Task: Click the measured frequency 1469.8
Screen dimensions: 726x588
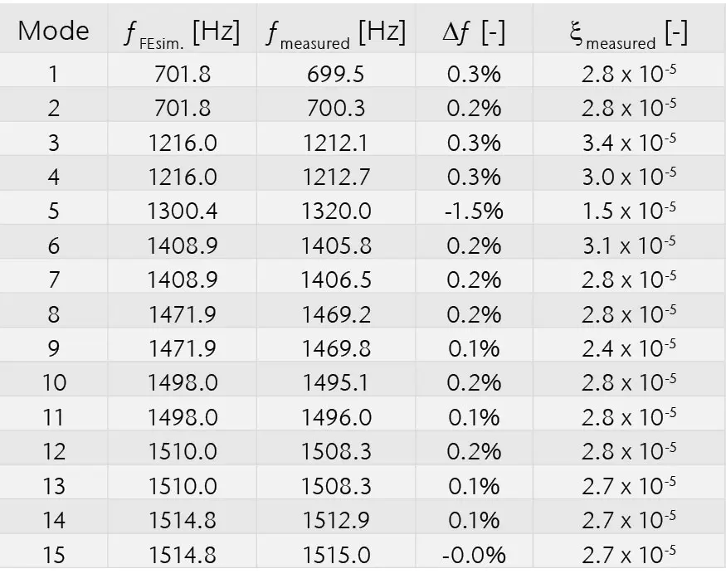Action: pyautogui.click(x=335, y=348)
